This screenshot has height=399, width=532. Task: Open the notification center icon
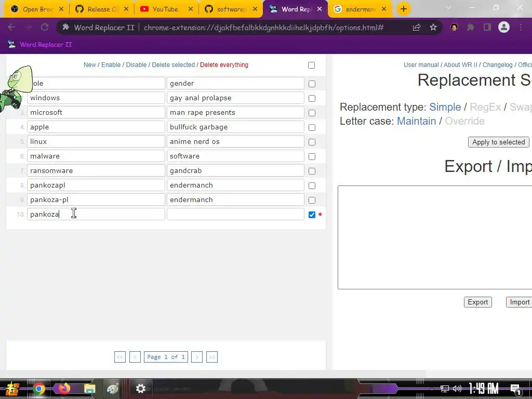(x=516, y=389)
